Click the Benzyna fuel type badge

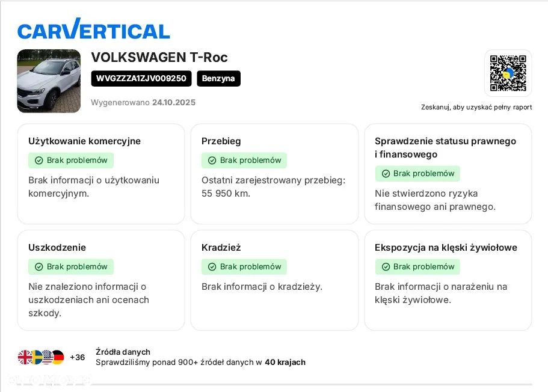218,78
